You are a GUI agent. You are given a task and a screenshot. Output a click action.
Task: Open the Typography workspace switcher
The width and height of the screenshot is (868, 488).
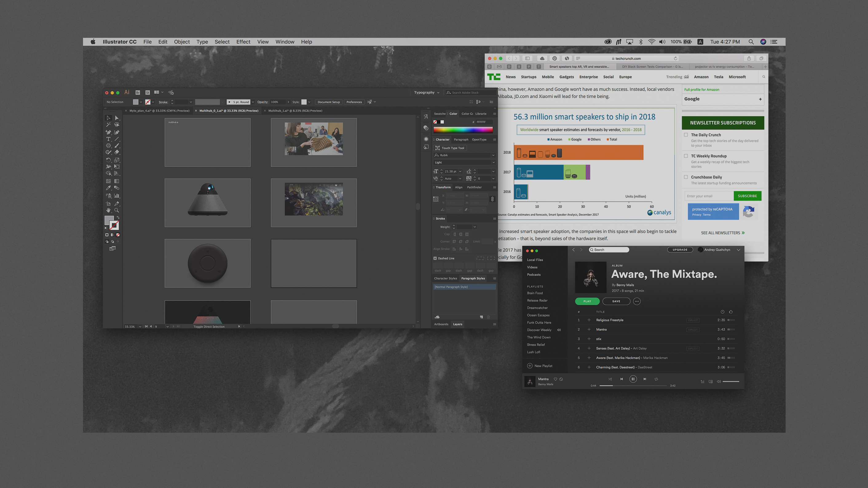pos(427,92)
